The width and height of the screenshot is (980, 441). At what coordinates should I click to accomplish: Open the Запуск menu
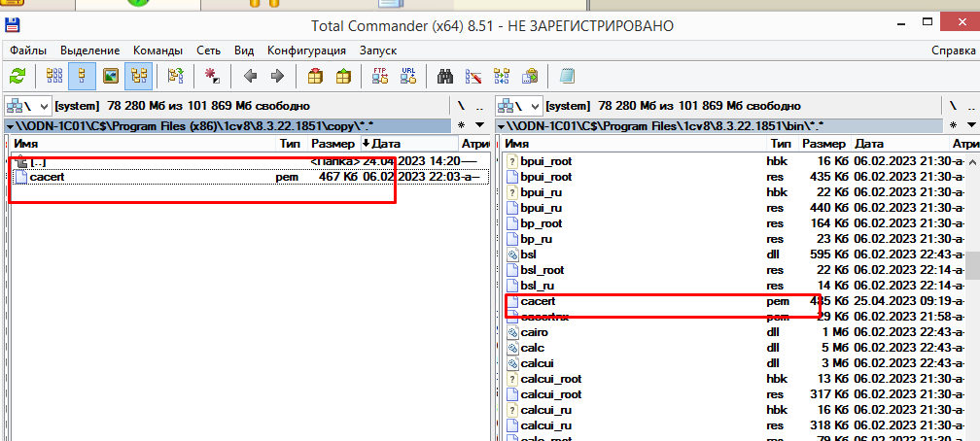378,51
